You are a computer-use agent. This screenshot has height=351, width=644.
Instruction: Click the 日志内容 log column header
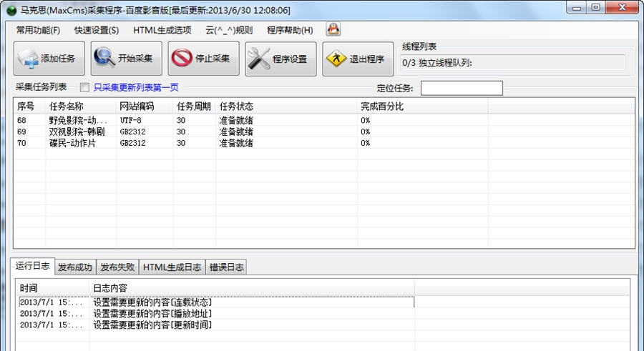[252, 288]
